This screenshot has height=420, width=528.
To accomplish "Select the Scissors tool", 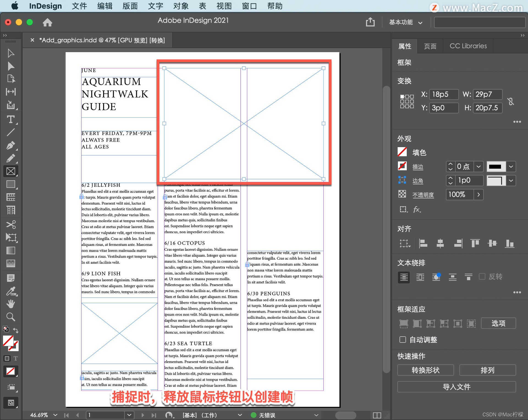I will point(10,224).
